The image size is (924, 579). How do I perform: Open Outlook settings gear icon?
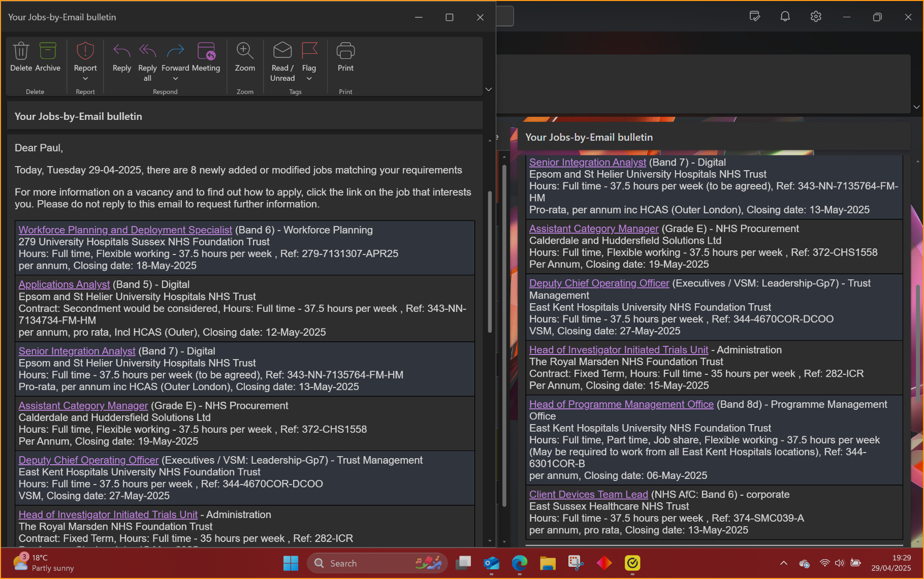(x=816, y=17)
